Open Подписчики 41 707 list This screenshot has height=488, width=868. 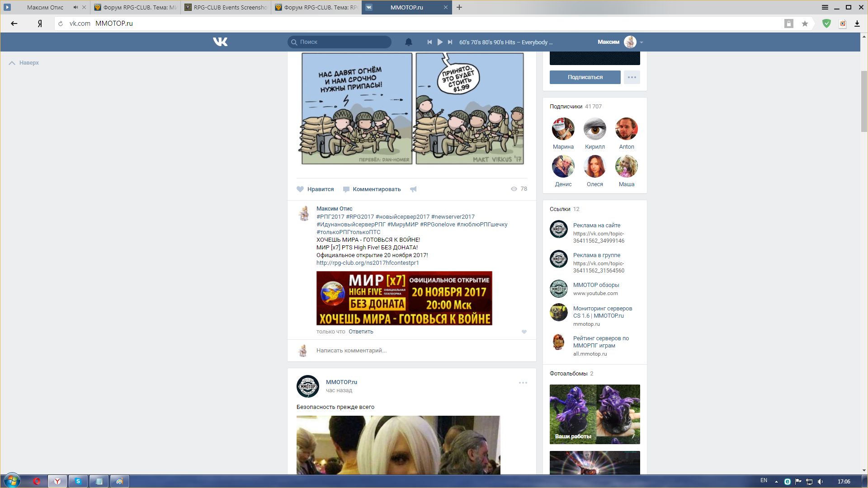(x=576, y=107)
